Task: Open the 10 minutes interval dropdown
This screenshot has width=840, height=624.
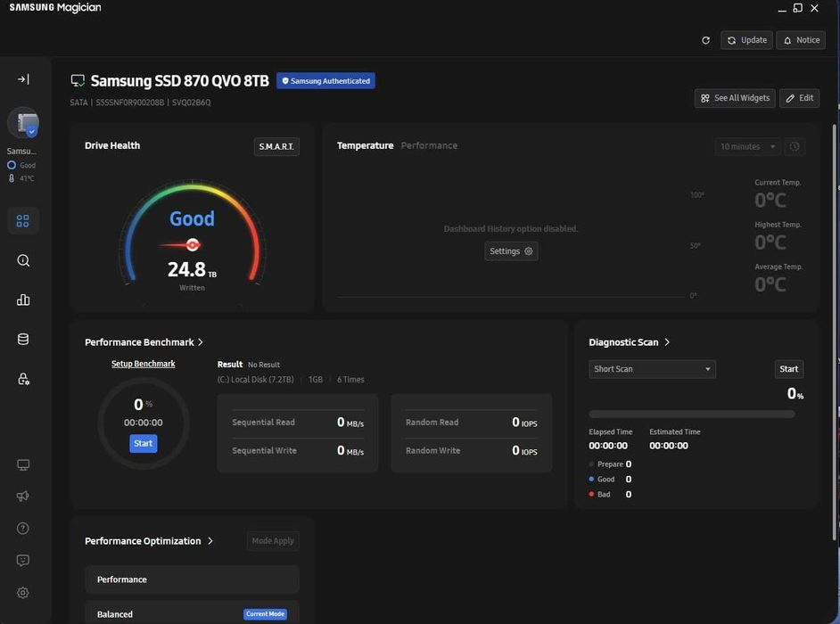Action: pyautogui.click(x=747, y=147)
